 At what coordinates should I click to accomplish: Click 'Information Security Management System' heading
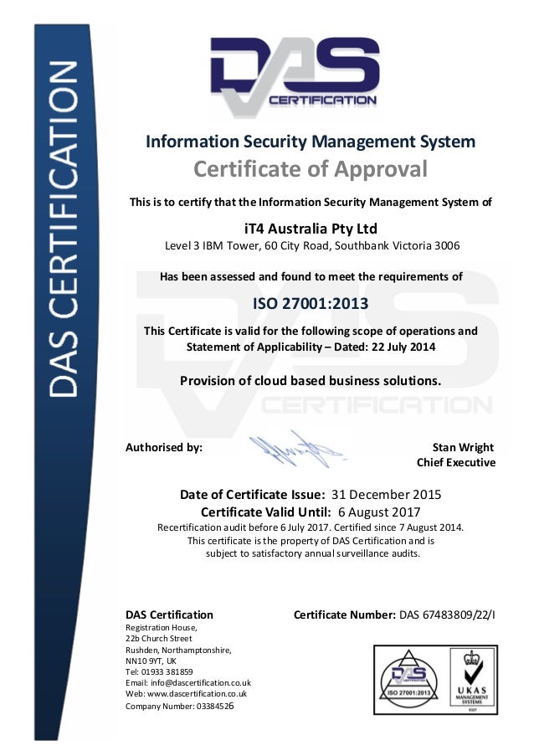tap(311, 141)
